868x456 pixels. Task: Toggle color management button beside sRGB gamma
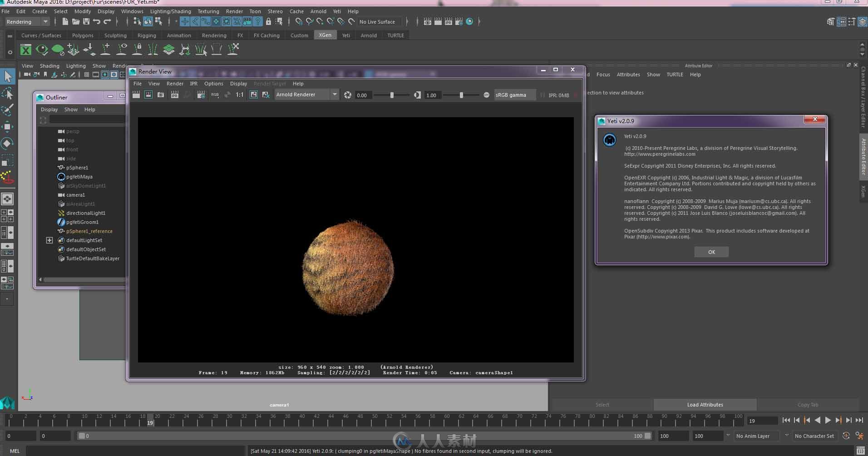tap(486, 95)
